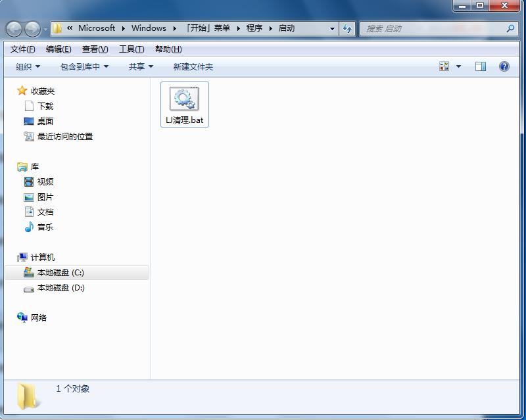Viewport: 526px width, 420px height.
Task: Click the 新建文件夹 button
Action: coord(193,66)
